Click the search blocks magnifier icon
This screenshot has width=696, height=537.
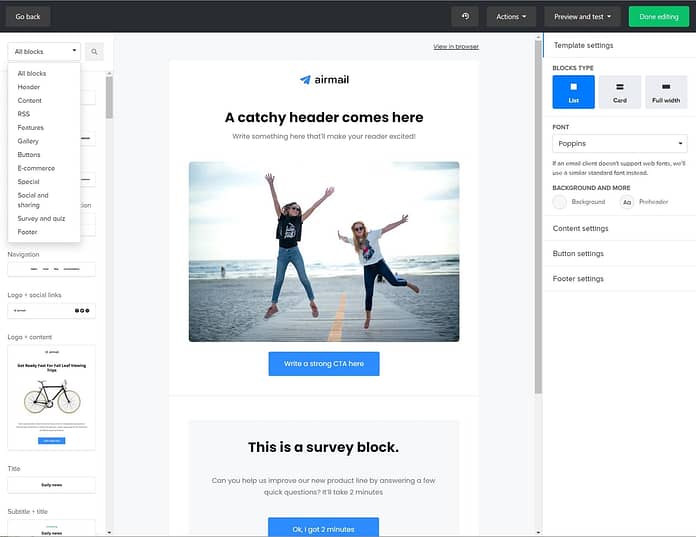coord(94,51)
